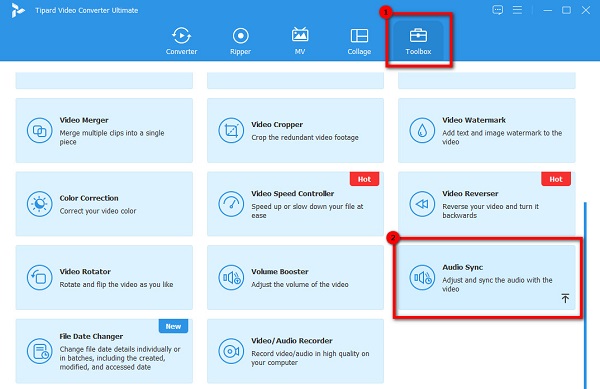The width and height of the screenshot is (600, 389).
Task: Open Video Watermark title text
Action: (474, 120)
